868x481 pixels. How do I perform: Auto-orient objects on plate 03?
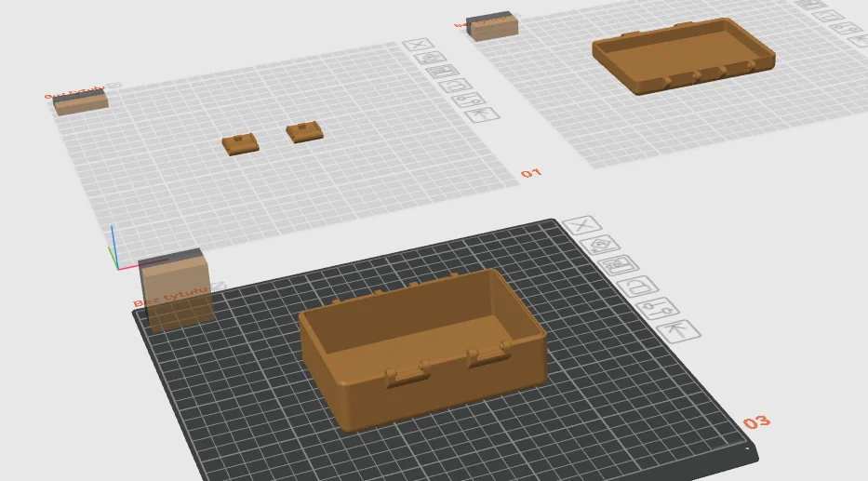600,245
